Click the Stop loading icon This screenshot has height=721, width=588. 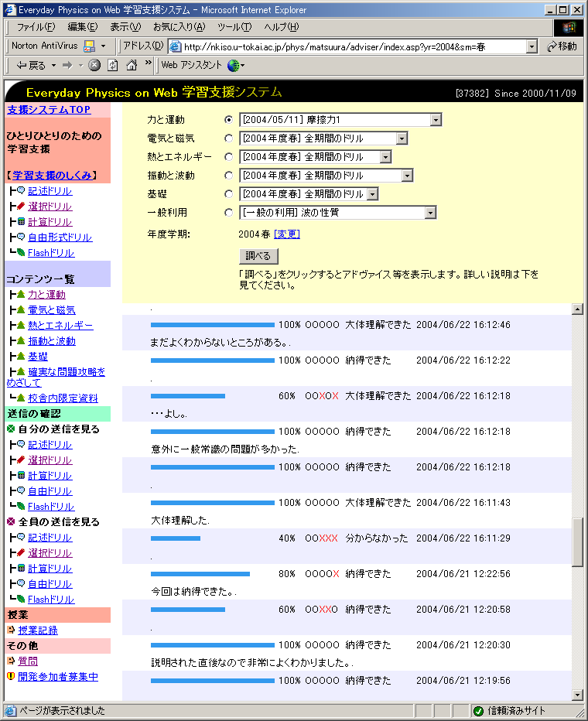pyautogui.click(x=94, y=65)
